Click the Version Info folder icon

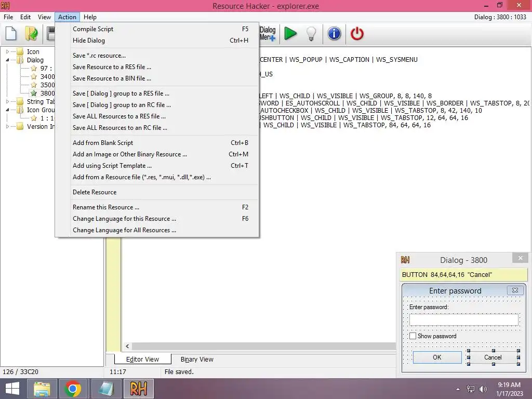20,127
